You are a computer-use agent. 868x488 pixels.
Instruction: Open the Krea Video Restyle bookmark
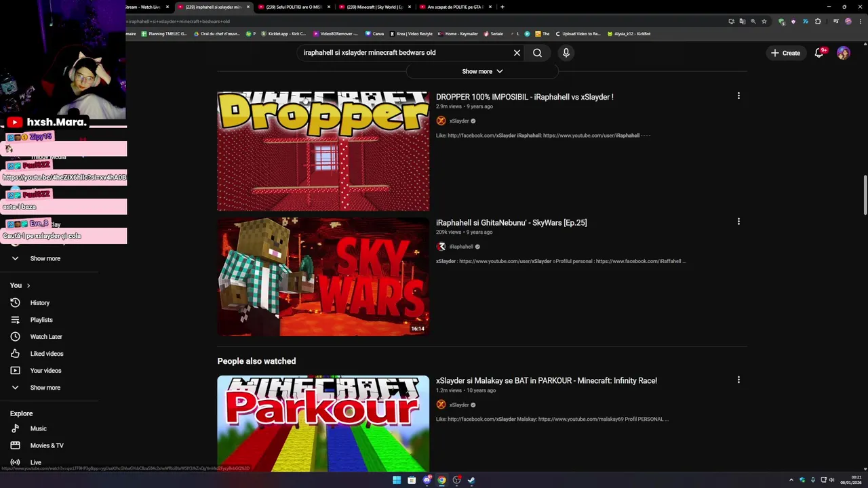411,34
